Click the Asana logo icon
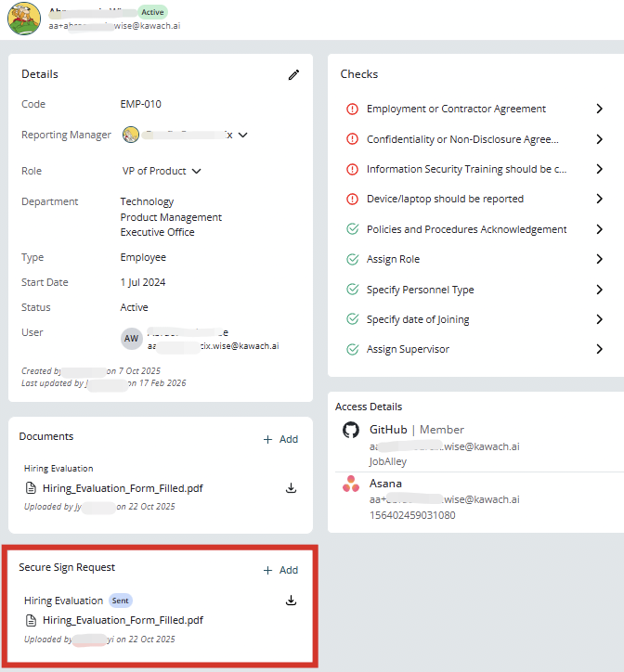 click(351, 484)
